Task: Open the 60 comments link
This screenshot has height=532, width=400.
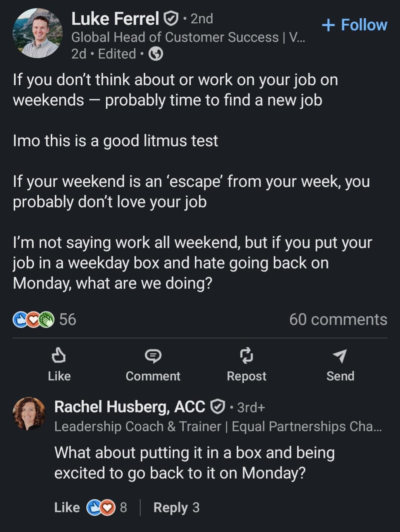Action: coord(338,320)
